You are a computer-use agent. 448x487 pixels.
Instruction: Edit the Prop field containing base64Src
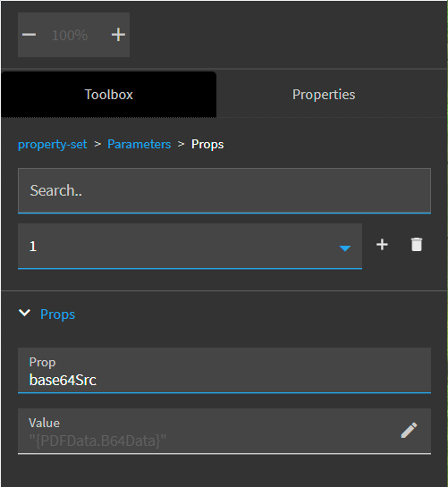(224, 371)
